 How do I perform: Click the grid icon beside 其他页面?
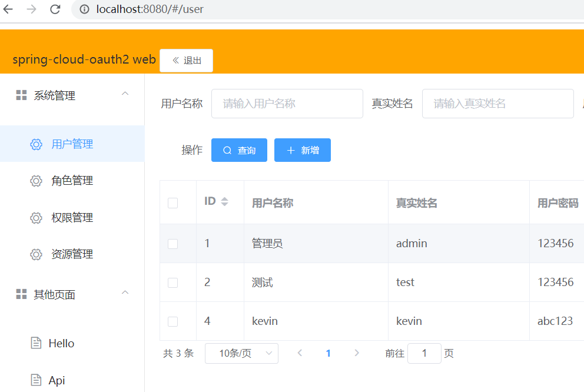click(21, 294)
